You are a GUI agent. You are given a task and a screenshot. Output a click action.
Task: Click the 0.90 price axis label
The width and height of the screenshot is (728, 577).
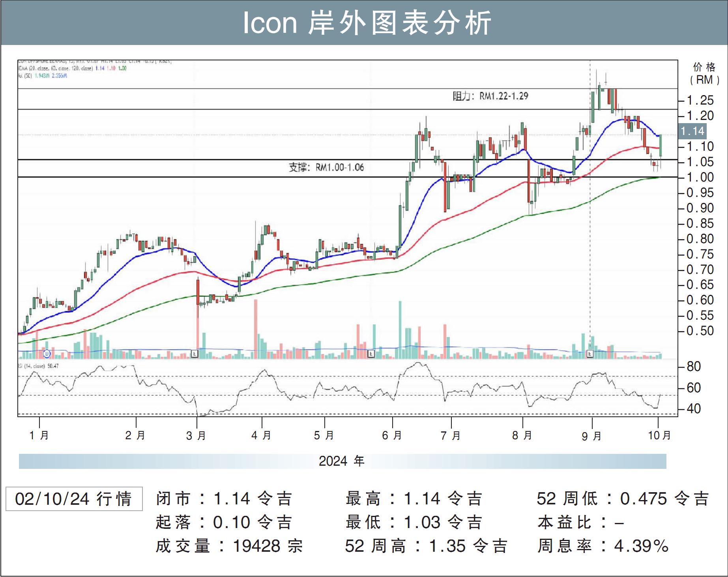point(700,208)
